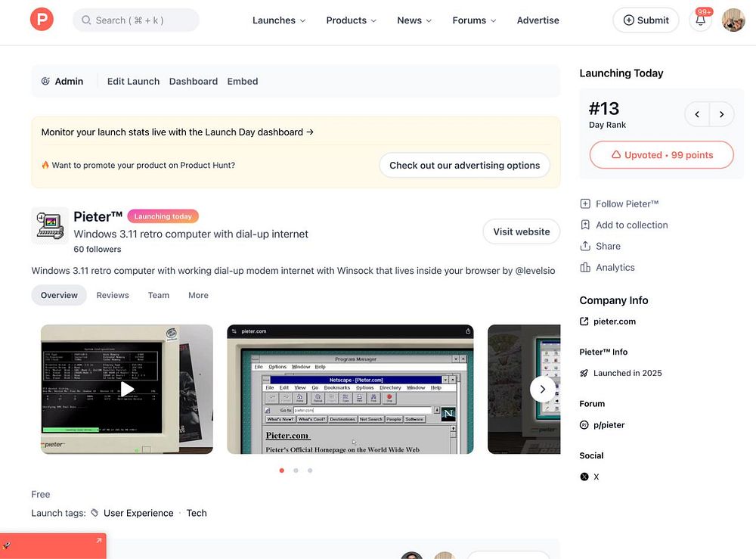This screenshot has width=756, height=559.
Task: Open the user profile avatar
Action: click(x=733, y=20)
